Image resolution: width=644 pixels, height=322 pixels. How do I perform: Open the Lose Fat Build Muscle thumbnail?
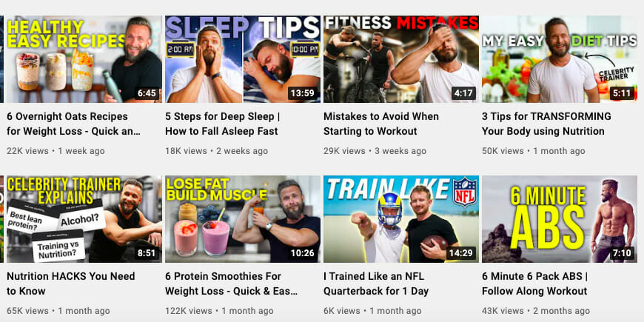[x=243, y=219]
